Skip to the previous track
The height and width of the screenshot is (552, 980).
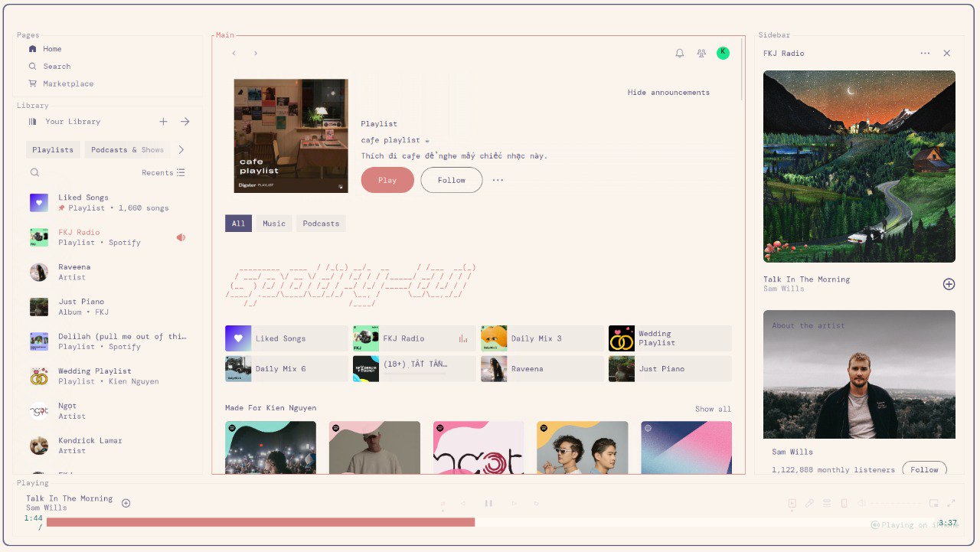coord(462,503)
